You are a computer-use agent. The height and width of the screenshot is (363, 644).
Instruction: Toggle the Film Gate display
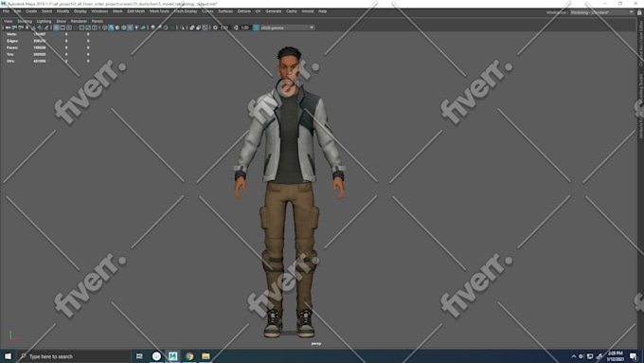63,27
